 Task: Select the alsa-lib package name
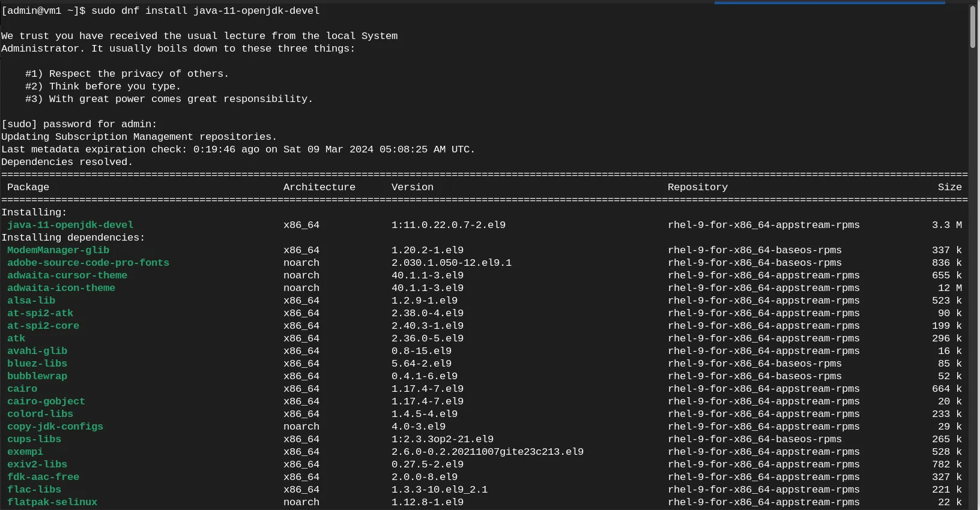tap(31, 301)
